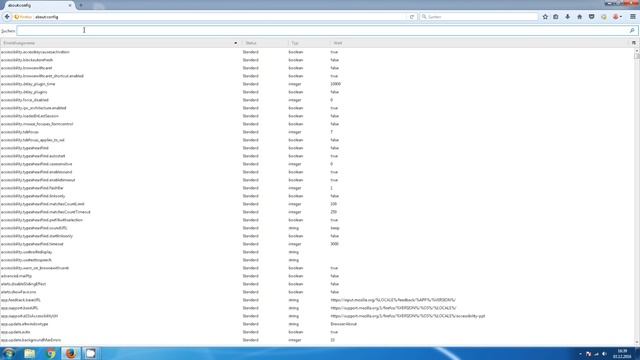The width and height of the screenshot is (640, 360).
Task: Select the accessibility.typeaheadfind.flashBar row
Action: click(x=317, y=188)
